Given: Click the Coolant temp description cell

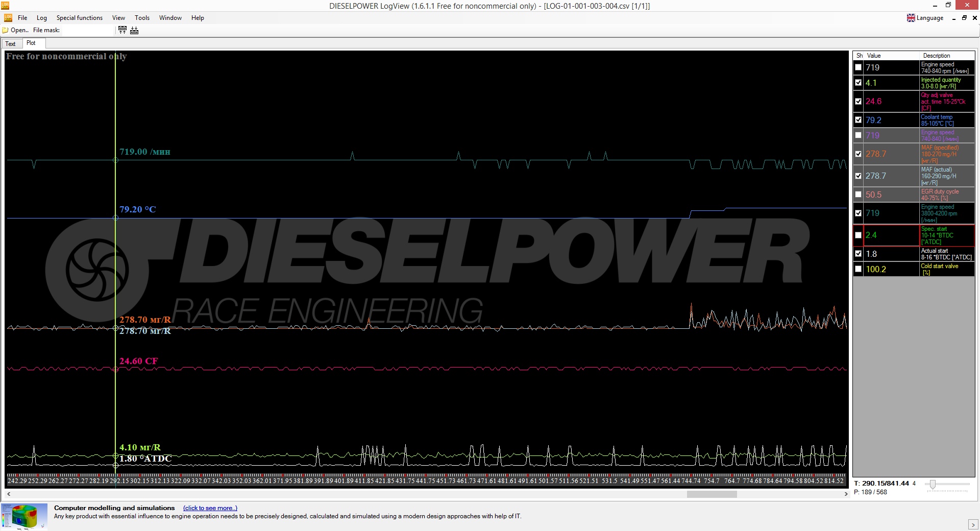Looking at the screenshot, I should pyautogui.click(x=947, y=120).
